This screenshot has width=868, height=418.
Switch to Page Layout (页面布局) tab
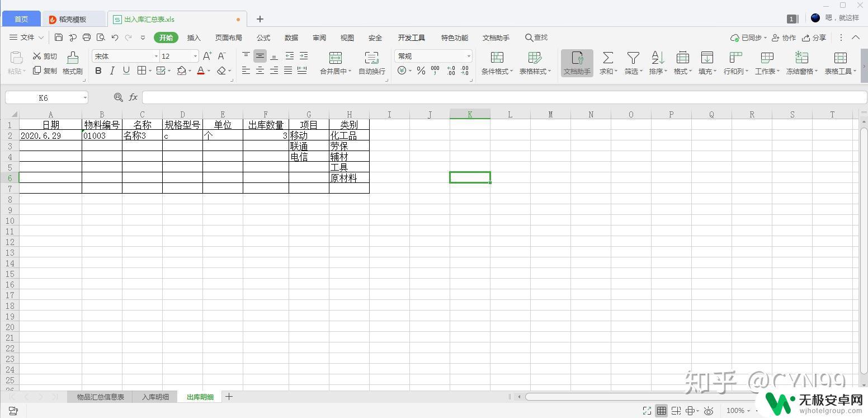point(228,37)
